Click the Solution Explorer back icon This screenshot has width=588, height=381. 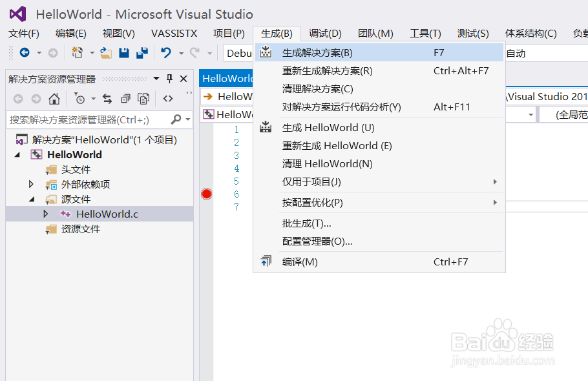(x=18, y=99)
